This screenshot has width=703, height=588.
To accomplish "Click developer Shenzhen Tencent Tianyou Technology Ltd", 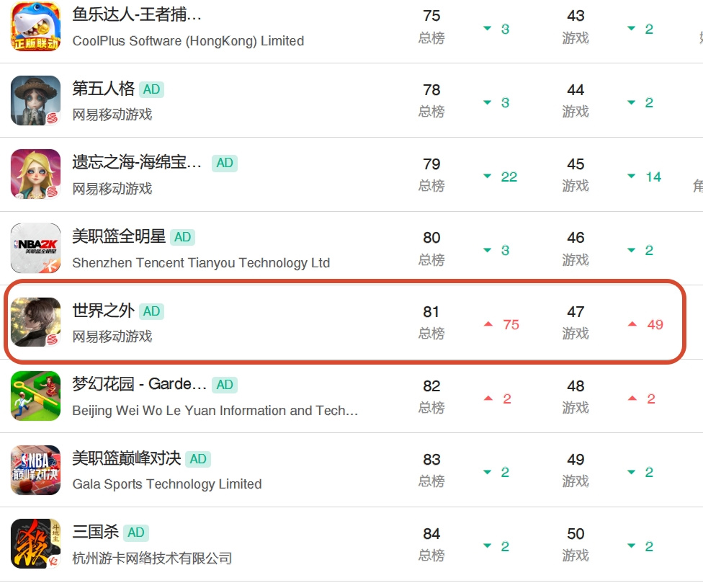I will click(201, 263).
